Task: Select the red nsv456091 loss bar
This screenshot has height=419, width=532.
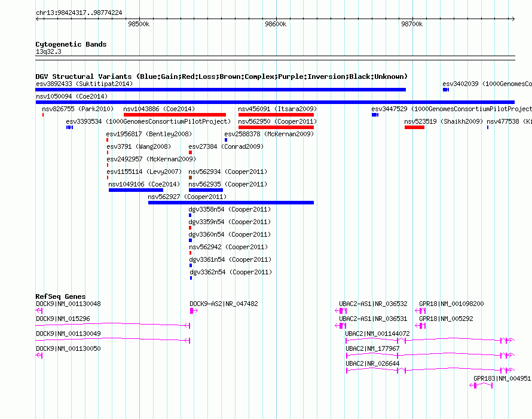Action: (x=276, y=115)
